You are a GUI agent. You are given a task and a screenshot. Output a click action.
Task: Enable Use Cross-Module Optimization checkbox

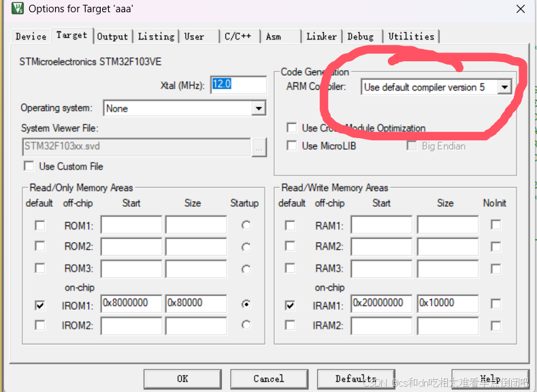coord(292,128)
